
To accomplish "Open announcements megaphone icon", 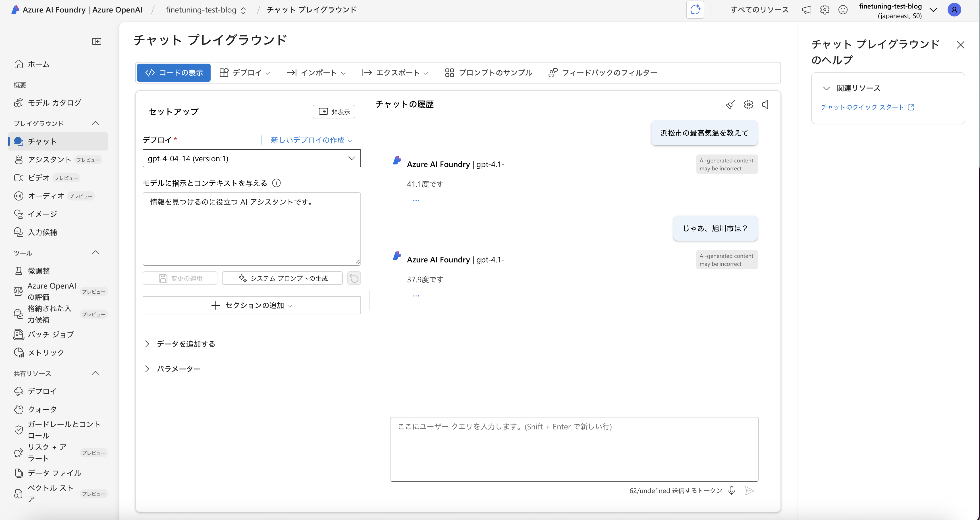I will 806,9.
